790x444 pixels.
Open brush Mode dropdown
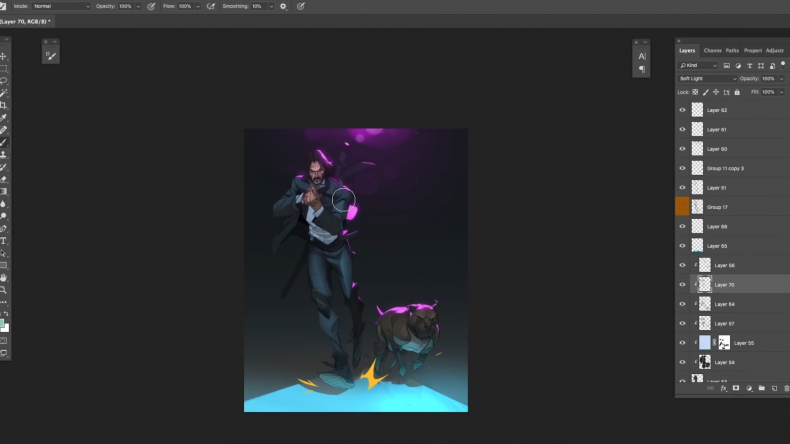coord(61,7)
